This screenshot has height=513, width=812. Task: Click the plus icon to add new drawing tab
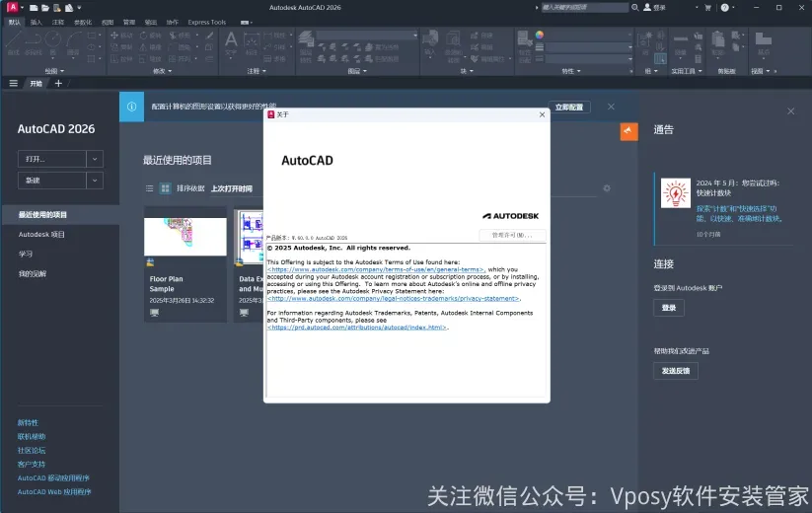pyautogui.click(x=58, y=83)
